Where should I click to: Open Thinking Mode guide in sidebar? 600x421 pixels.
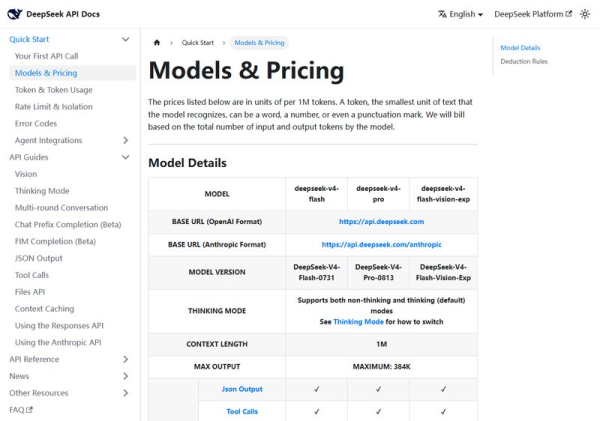coord(42,191)
